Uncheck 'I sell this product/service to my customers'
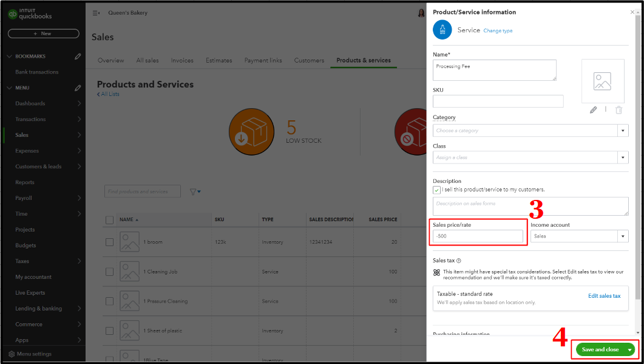This screenshot has width=644, height=364. pyautogui.click(x=436, y=190)
